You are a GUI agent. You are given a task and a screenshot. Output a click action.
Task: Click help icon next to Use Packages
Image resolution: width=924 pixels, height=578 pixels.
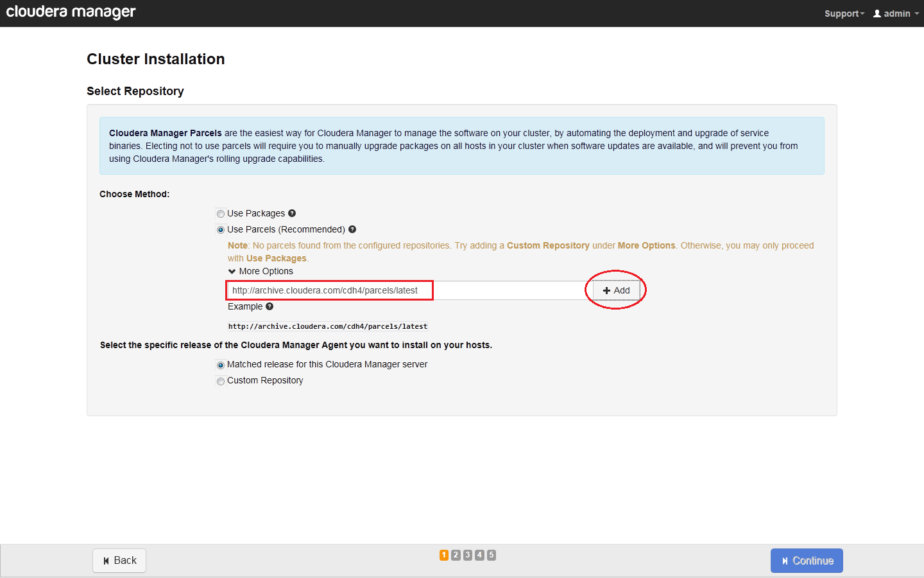click(x=292, y=213)
